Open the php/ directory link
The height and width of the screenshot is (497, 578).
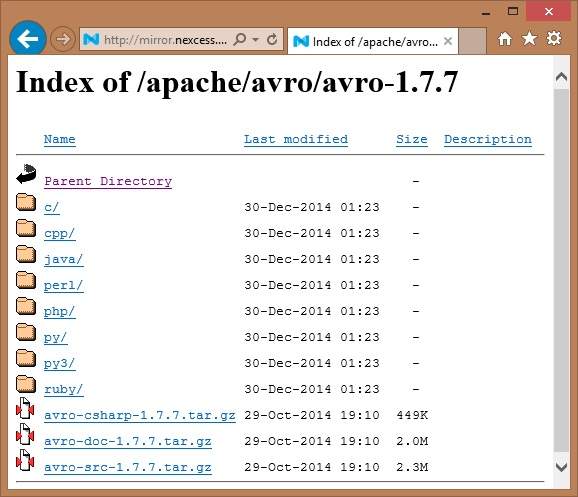click(x=60, y=312)
